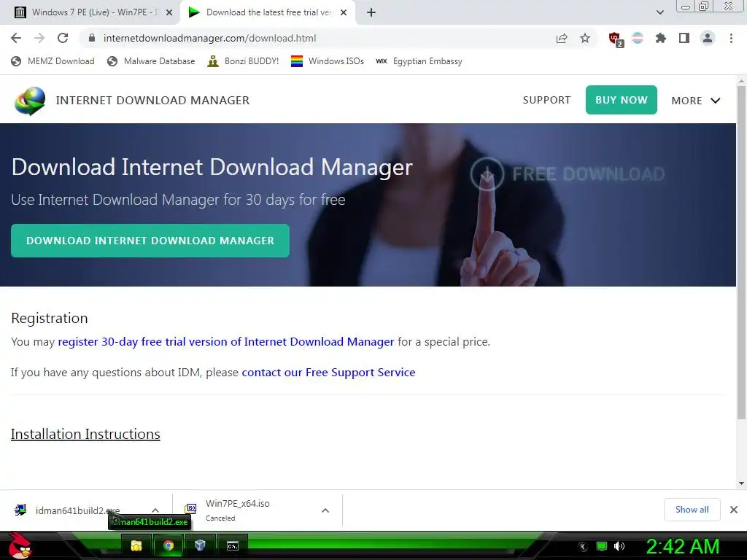This screenshot has width=747, height=560.
Task: Open the tab search dropdown arrow
Action: pyautogui.click(x=659, y=13)
